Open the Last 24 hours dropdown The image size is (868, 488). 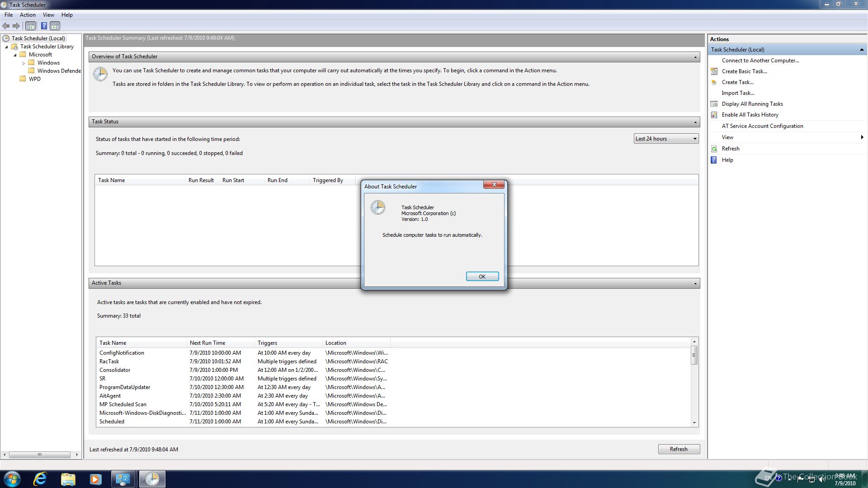pyautogui.click(x=666, y=139)
